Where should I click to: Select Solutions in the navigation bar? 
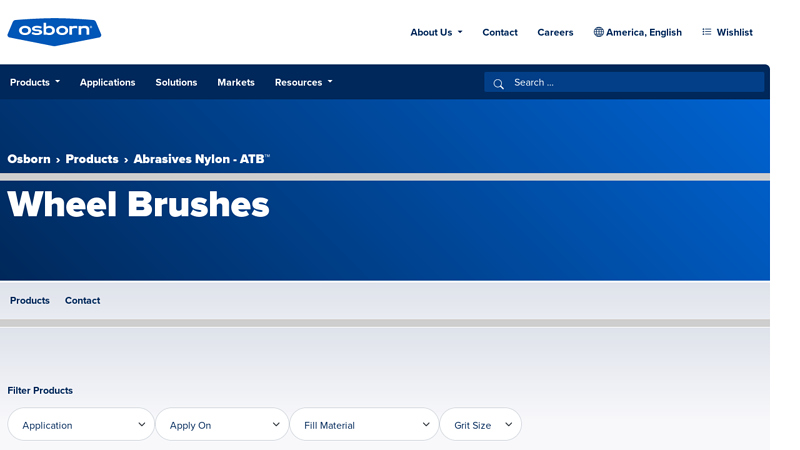click(x=176, y=82)
